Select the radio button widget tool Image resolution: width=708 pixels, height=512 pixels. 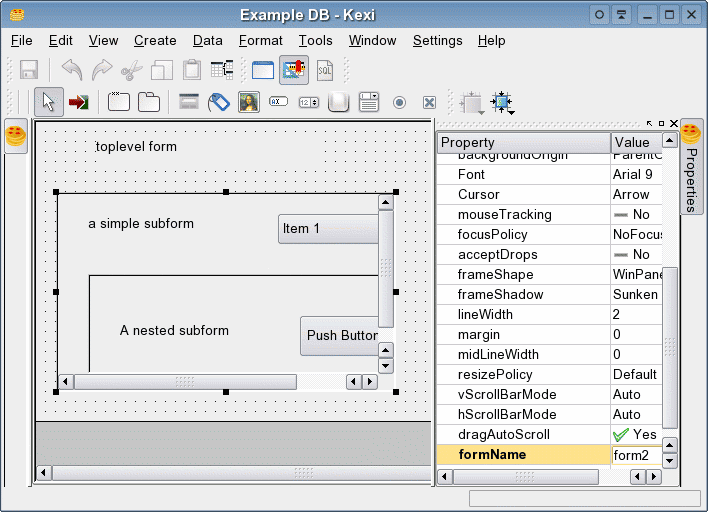399,102
